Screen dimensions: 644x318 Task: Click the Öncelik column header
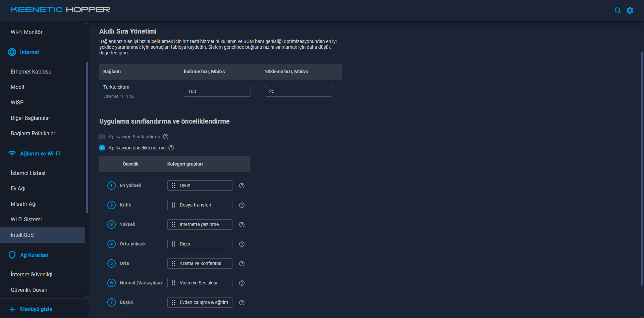[130, 164]
